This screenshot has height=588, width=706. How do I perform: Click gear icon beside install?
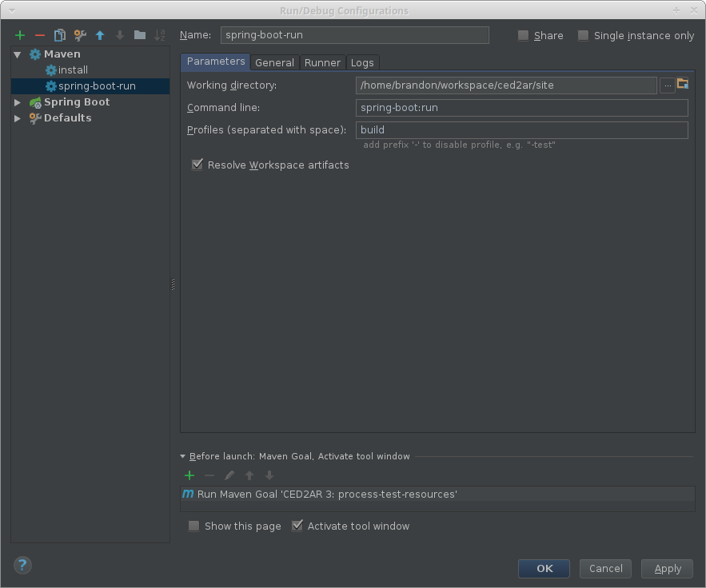(51, 70)
